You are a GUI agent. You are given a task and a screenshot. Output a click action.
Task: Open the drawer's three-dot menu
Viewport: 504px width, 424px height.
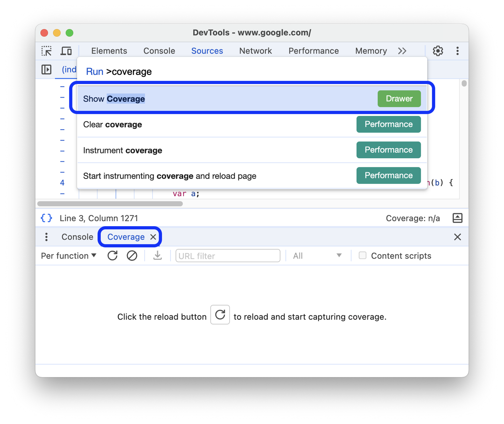tap(46, 237)
